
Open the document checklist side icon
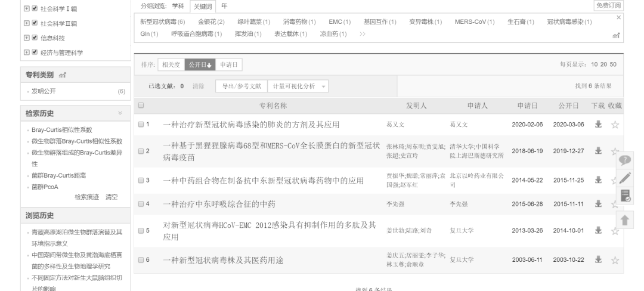[x=625, y=196]
